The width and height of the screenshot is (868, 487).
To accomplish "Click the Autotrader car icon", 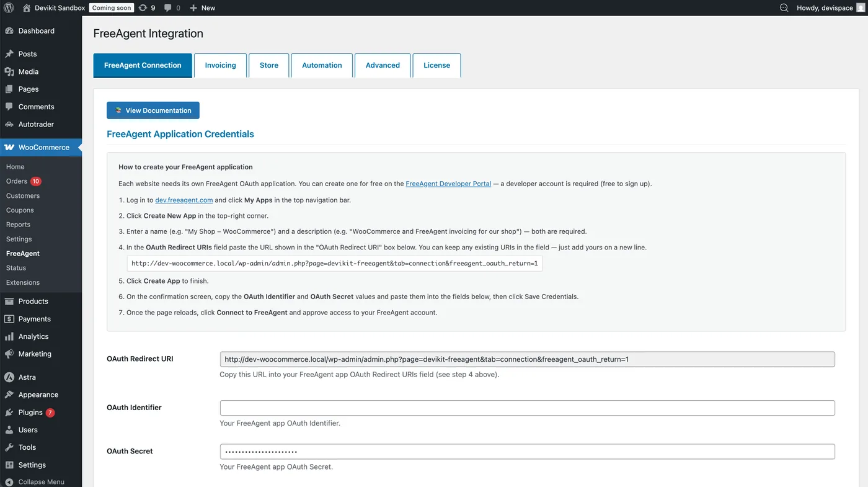I will (9, 124).
